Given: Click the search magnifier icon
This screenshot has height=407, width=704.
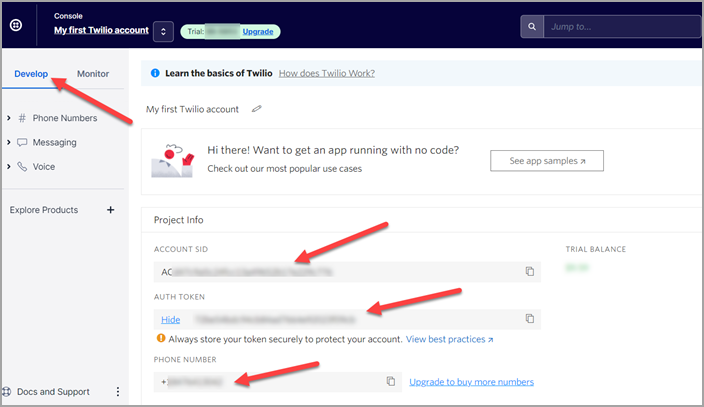Looking at the screenshot, I should [532, 27].
